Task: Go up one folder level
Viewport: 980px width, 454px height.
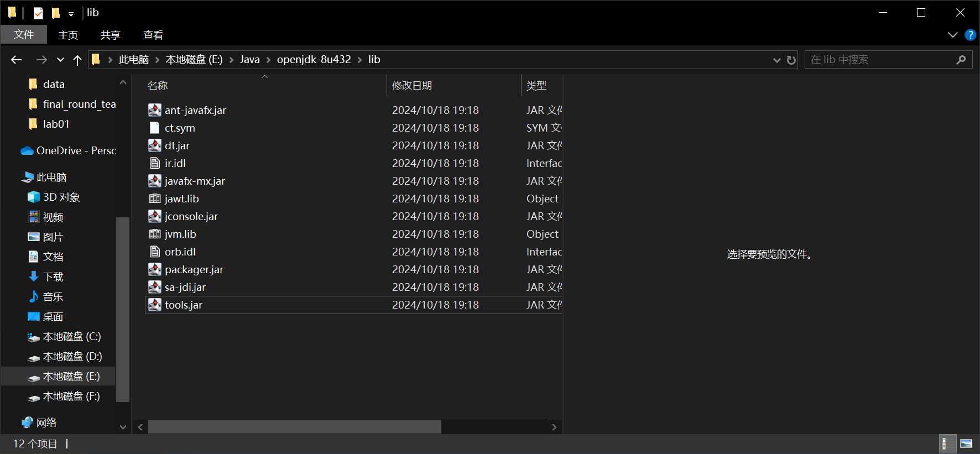Action: (x=77, y=60)
